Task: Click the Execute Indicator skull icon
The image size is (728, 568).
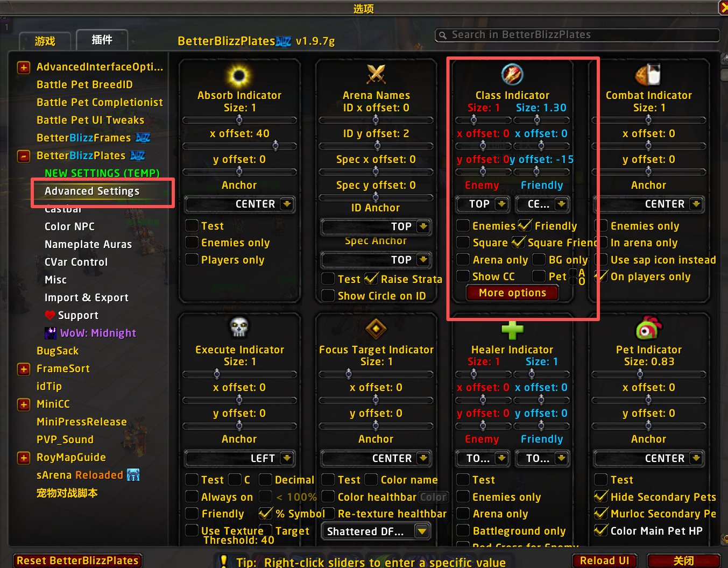Action: point(239,327)
